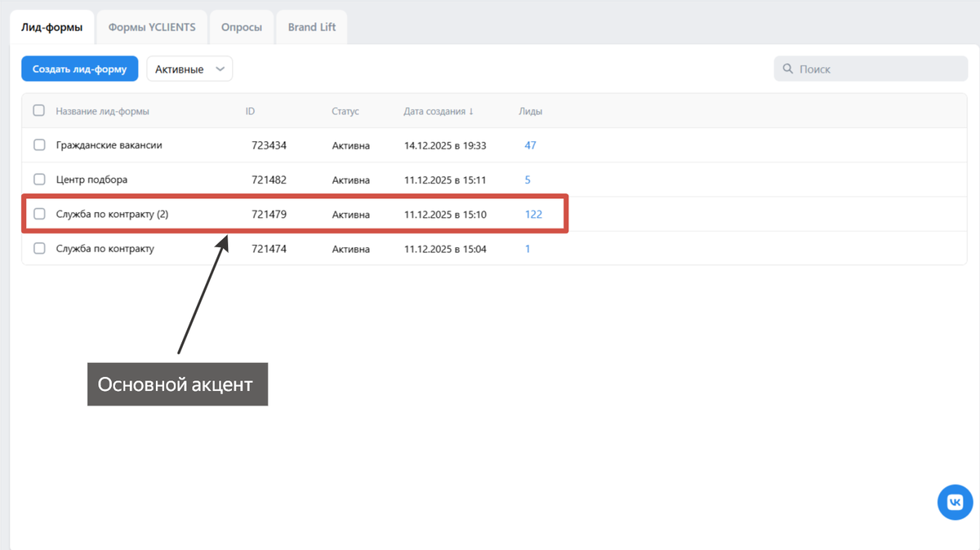Click Активна status in row 721474
Screen dimensions: 980x550
click(x=350, y=248)
